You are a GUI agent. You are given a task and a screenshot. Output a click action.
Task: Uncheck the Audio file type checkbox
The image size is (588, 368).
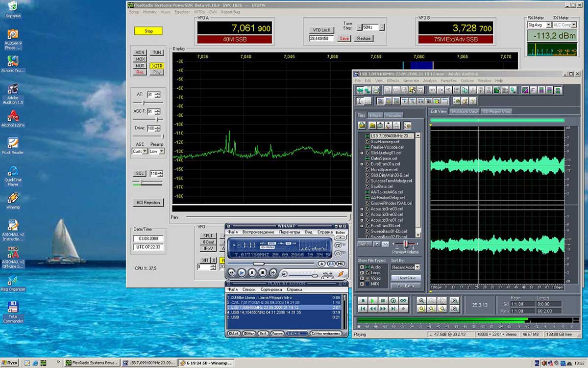362,267
